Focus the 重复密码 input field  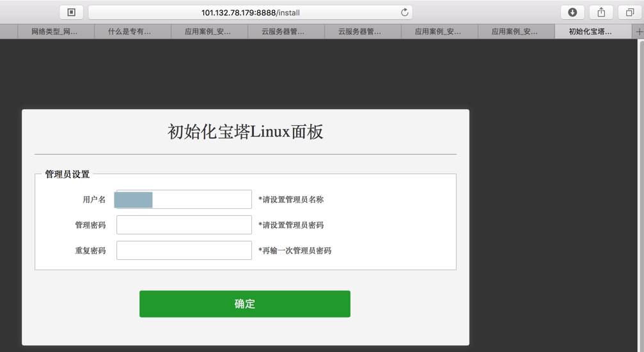coord(184,250)
